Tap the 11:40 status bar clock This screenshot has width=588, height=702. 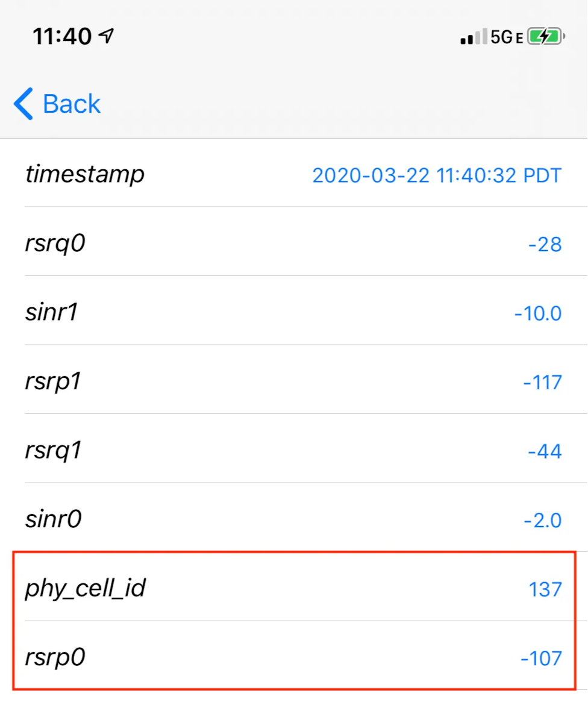point(62,37)
